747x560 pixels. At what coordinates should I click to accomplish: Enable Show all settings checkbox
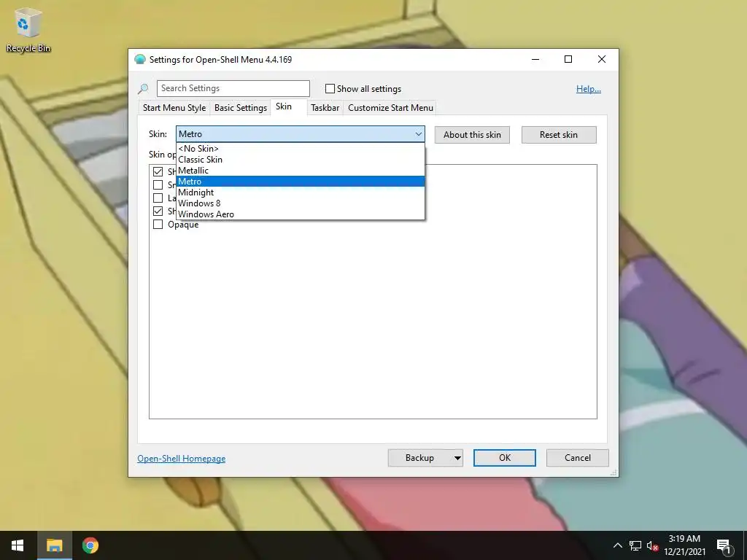[x=330, y=88]
